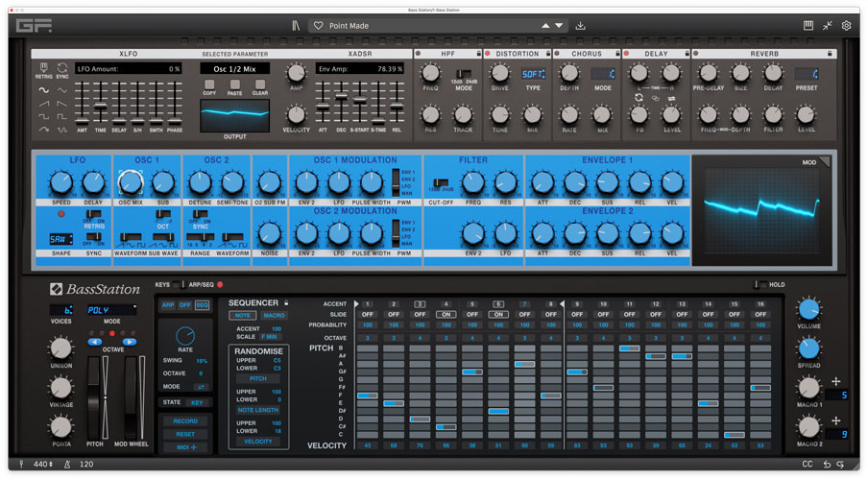Click the XLFO retrig icon
Viewport: 868px width, 480px height.
[44, 68]
